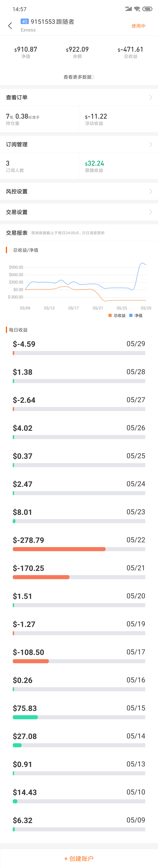Tap the signal strength icon
Viewport: 158px width, 868px height.
(129, 9)
